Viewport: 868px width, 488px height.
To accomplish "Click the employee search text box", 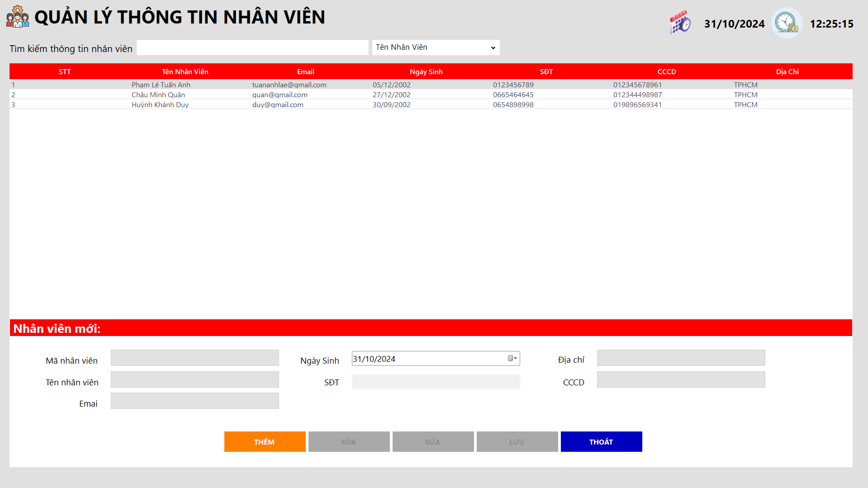I will click(x=252, y=47).
